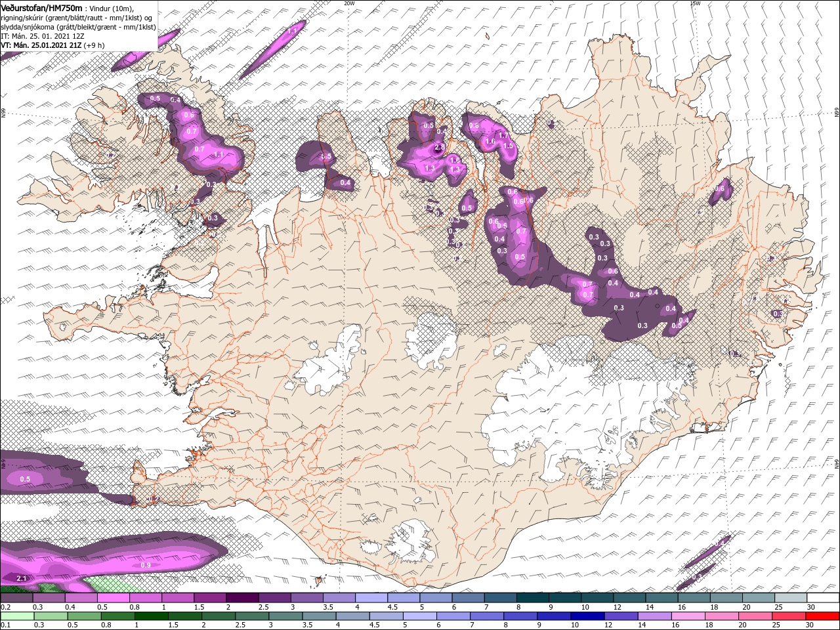The height and width of the screenshot is (630, 840).
Task: Click the rain legend swatch between 5 and 6
Action: point(419,616)
